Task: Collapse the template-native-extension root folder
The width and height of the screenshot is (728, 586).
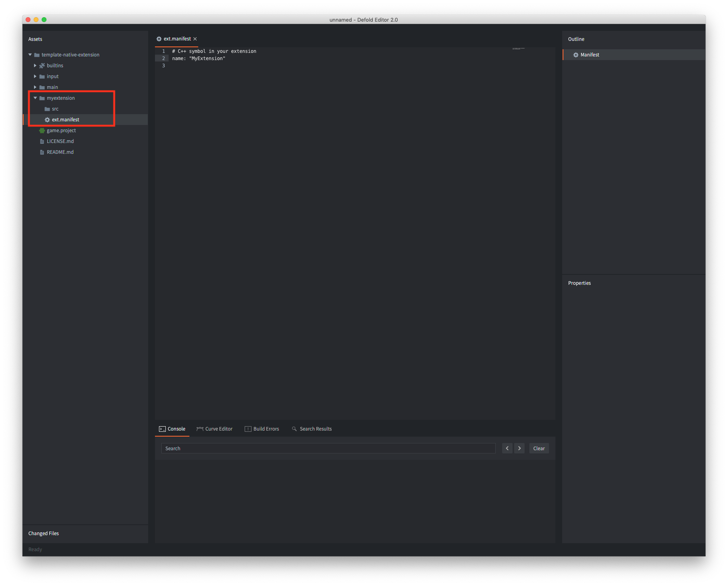Action: click(30, 55)
